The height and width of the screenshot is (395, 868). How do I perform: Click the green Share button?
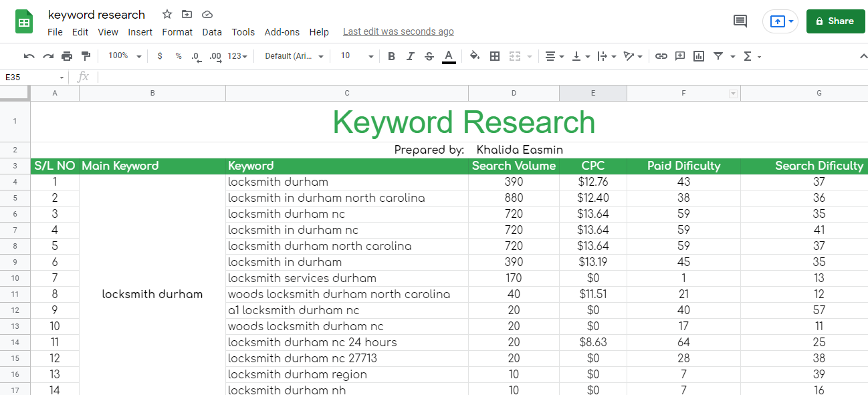coord(835,21)
